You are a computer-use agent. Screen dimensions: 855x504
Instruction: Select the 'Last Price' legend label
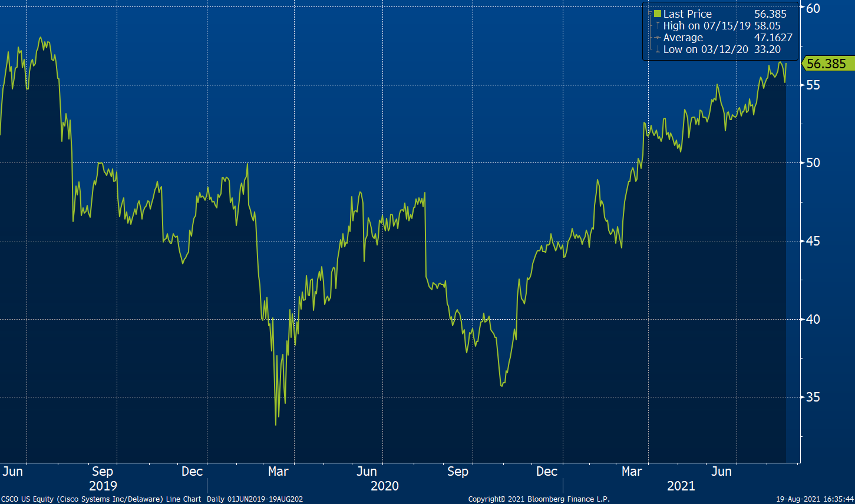coord(687,14)
